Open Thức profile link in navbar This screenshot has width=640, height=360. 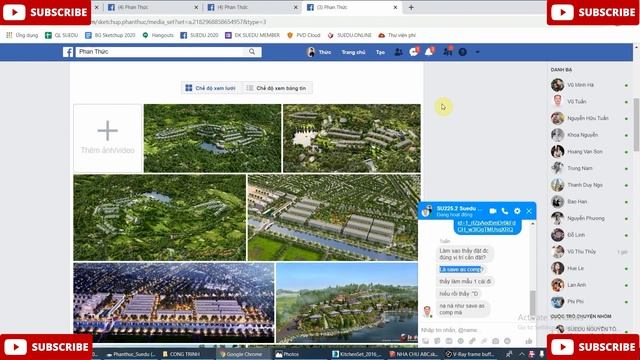point(319,52)
